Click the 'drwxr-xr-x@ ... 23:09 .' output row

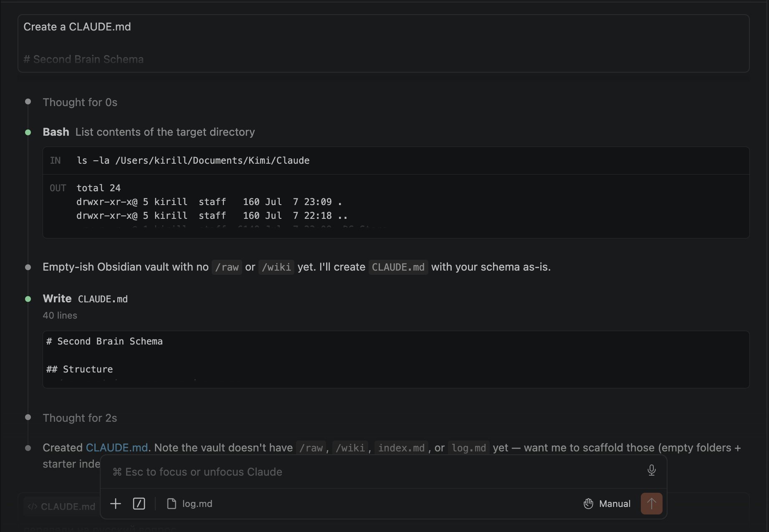(209, 202)
